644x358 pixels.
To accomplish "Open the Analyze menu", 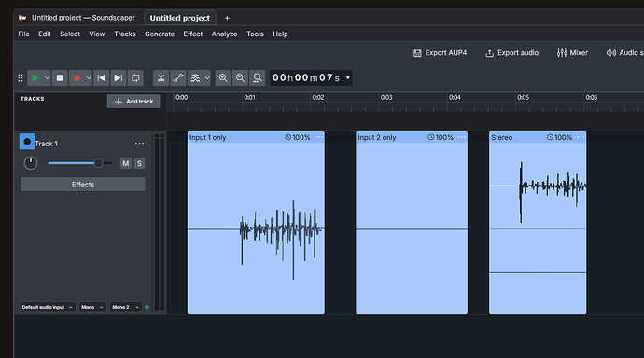I will click(224, 34).
